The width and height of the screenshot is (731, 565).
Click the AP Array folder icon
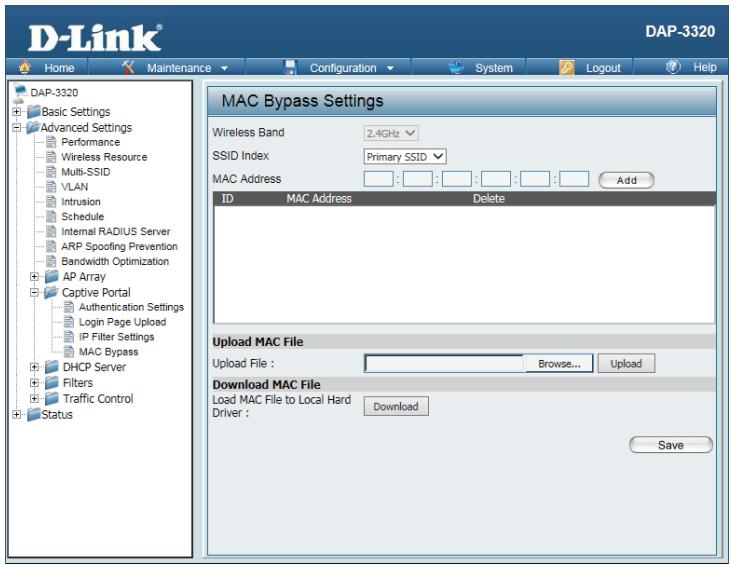tap(52, 276)
